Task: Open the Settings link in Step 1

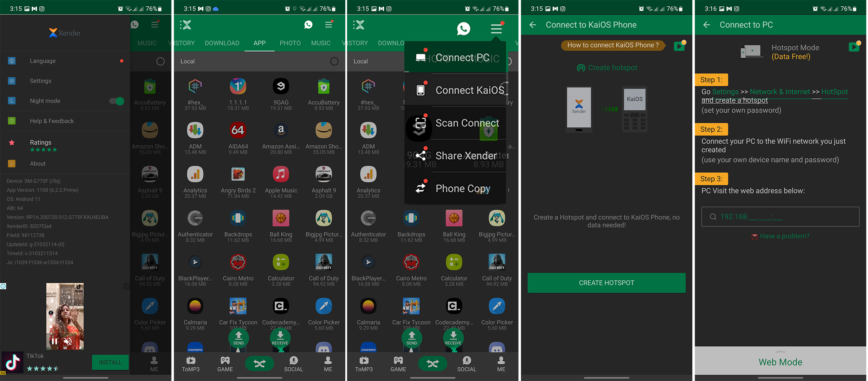Action: pos(725,92)
